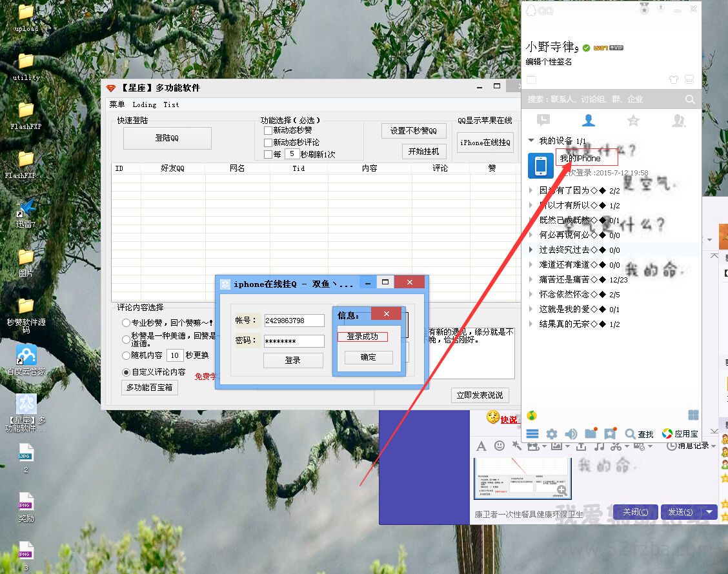Screen dimensions: 728x574
Task: Click 设置不秒赞QQ button
Action: click(414, 131)
